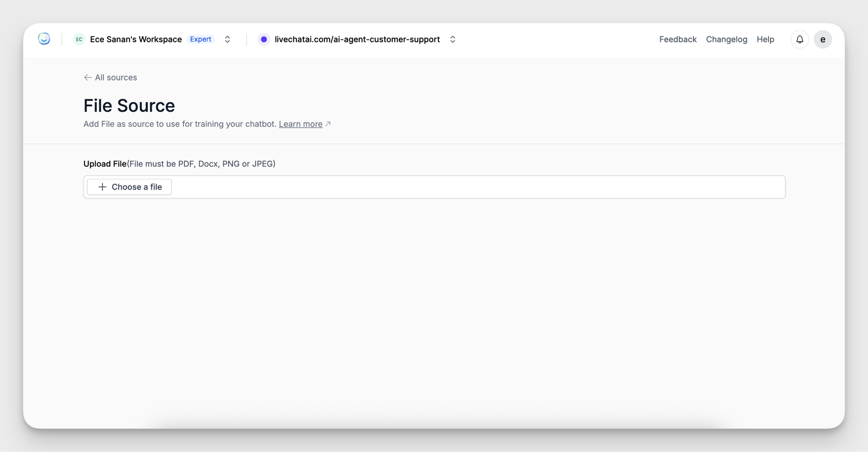This screenshot has width=868, height=452.
Task: Open the Help link
Action: 765,40
